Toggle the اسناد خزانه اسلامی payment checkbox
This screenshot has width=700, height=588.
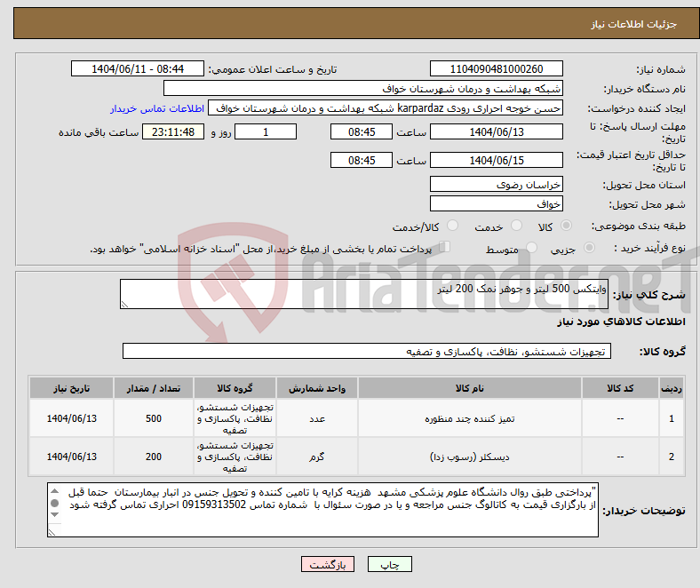[445, 247]
